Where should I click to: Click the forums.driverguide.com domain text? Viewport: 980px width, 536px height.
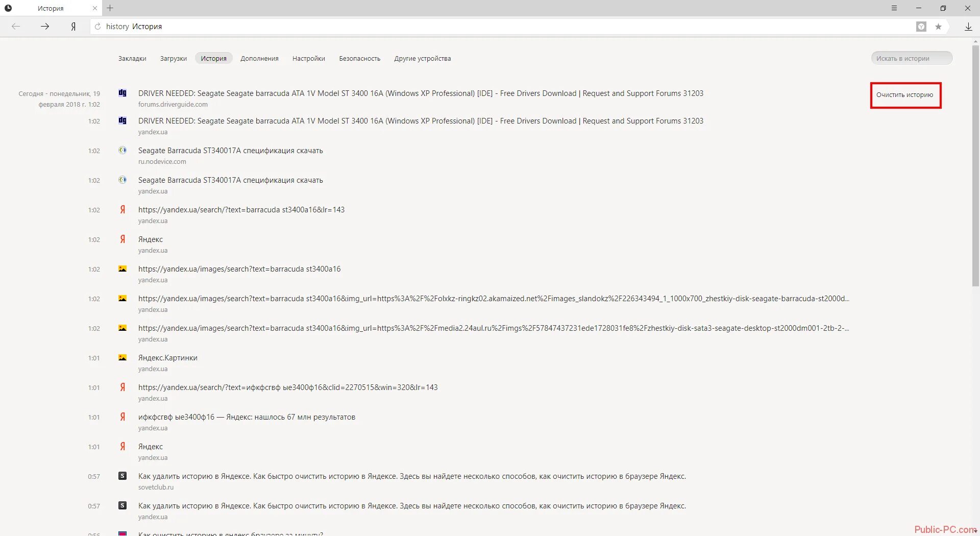point(173,105)
